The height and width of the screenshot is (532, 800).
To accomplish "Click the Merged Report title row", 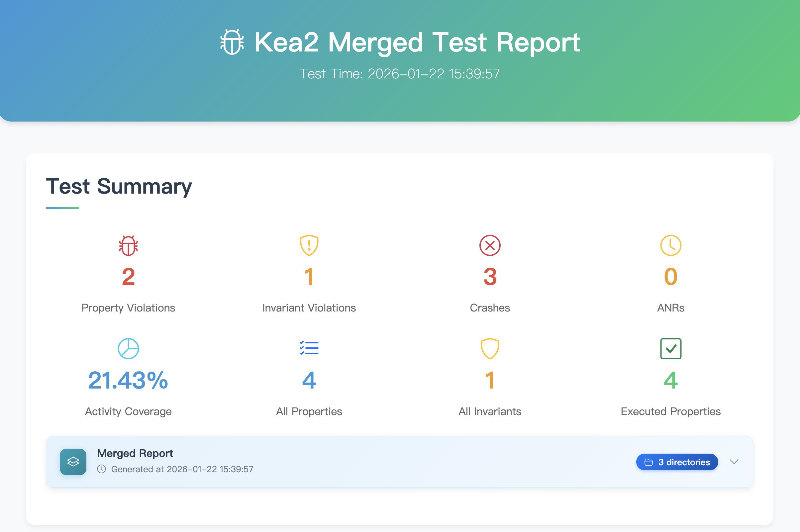I will [x=135, y=453].
